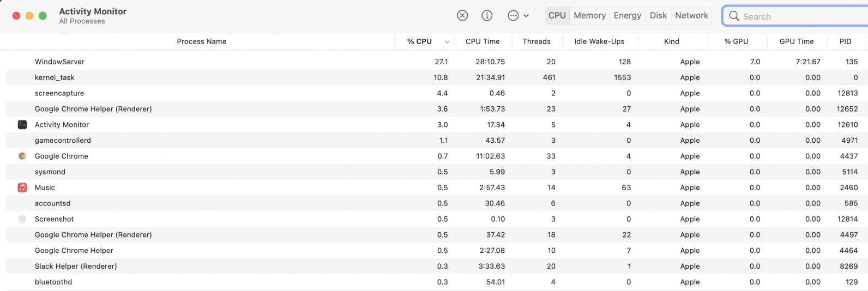
Task: Click the Activity Monitor app icon row
Action: [22, 125]
